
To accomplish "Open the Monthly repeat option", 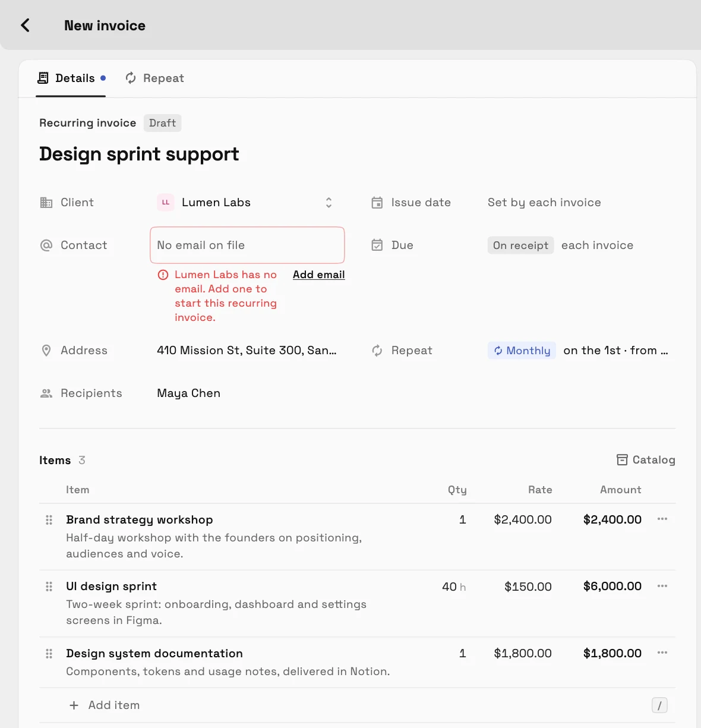I will tap(522, 351).
